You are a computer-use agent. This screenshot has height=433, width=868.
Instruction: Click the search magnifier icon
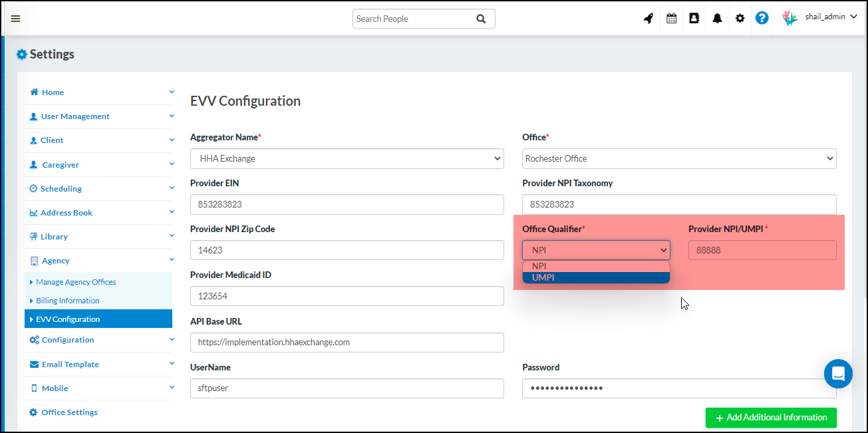point(481,19)
